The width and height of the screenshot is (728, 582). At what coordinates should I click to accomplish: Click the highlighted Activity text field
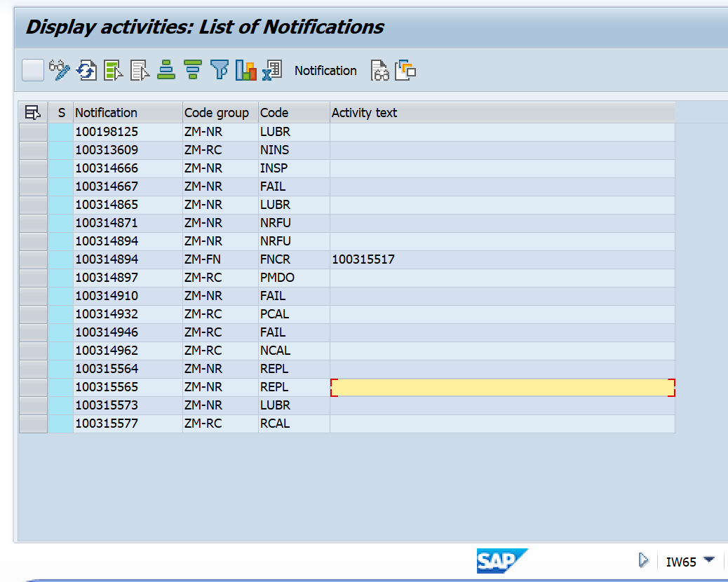(502, 386)
